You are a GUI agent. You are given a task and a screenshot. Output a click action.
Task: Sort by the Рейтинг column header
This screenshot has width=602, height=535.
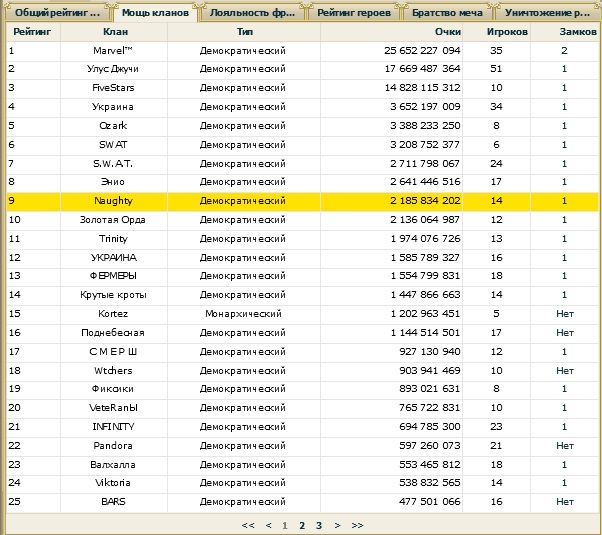coord(32,32)
